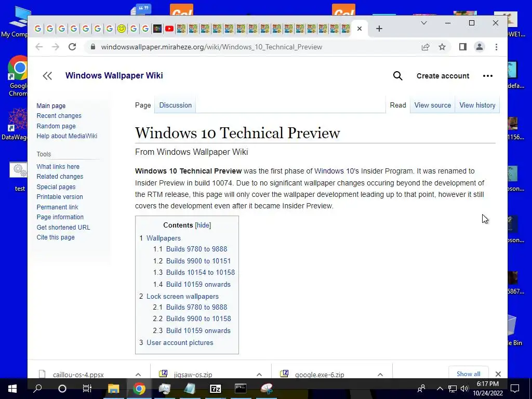Jump to 1.4 Build 10159 onwards
532x399 pixels.
[198, 284]
